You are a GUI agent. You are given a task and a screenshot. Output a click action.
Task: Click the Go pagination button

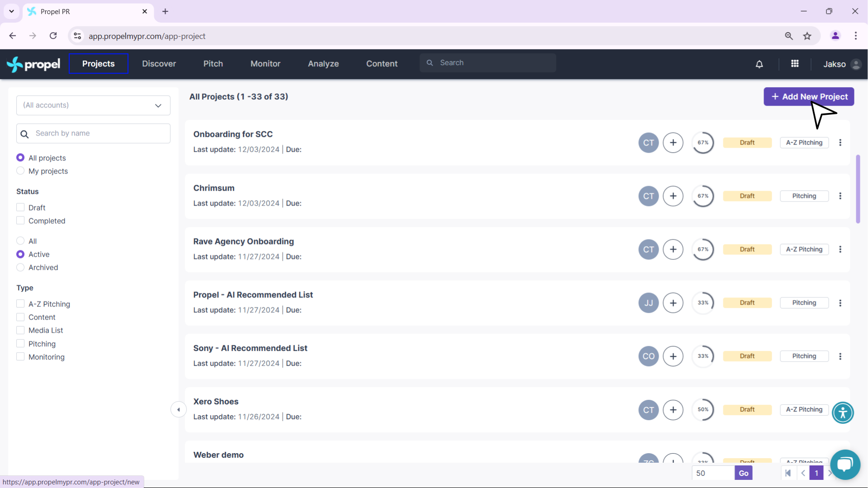[744, 473]
